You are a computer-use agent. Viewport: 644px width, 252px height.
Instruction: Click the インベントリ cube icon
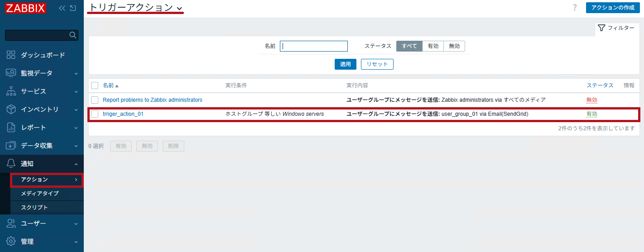tap(11, 109)
